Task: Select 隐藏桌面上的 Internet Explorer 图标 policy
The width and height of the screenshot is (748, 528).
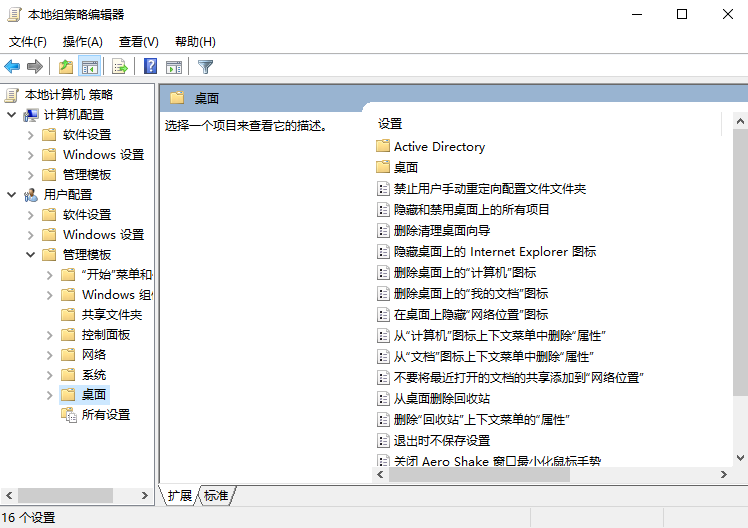Action: [495, 251]
